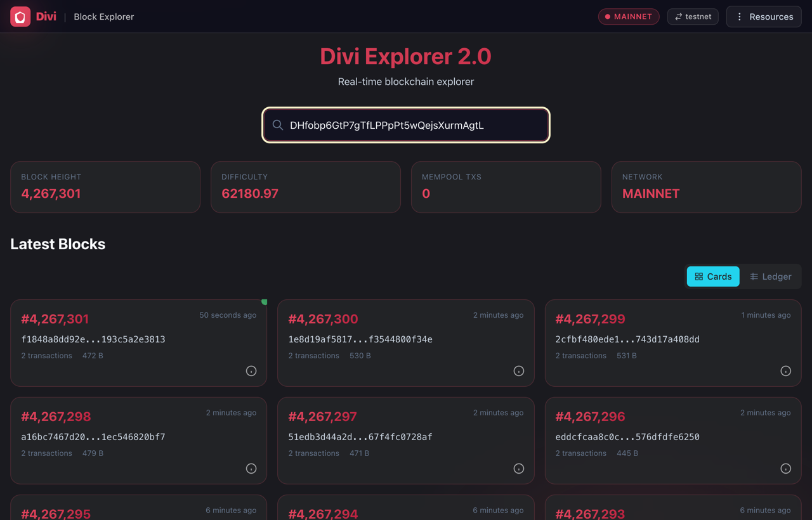Click the "531 B" block size
The image size is (812, 520).
(627, 356)
